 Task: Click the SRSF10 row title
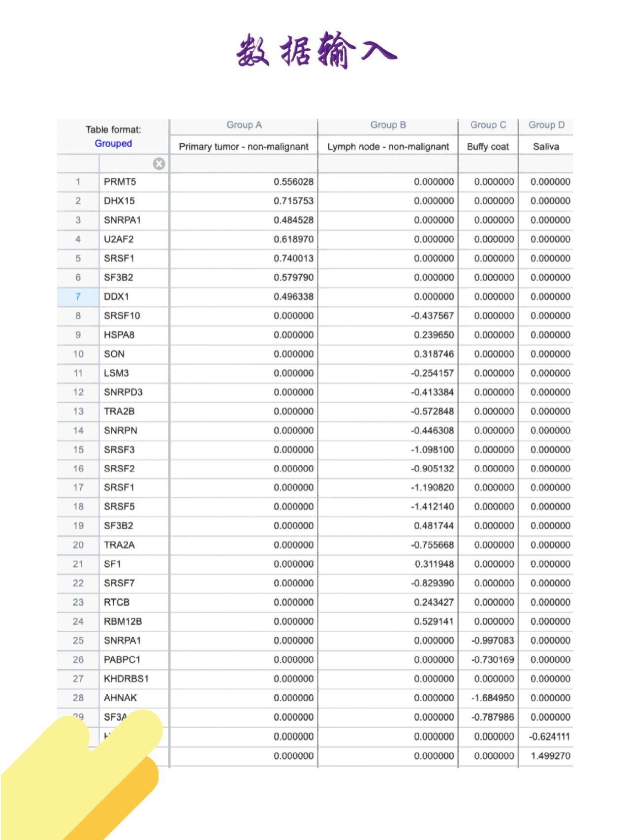click(x=122, y=316)
